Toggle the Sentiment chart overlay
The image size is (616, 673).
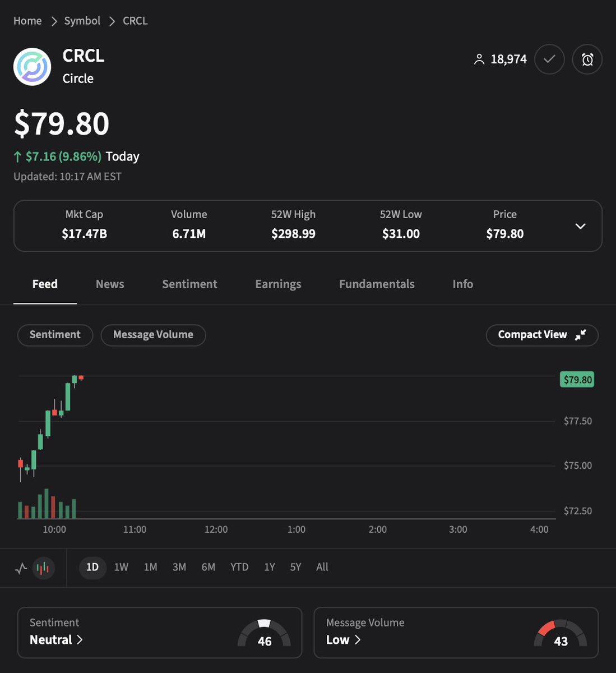55,335
